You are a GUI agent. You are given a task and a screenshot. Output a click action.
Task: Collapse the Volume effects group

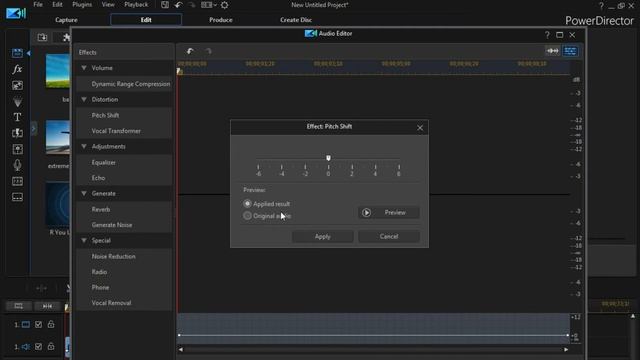click(x=84, y=68)
